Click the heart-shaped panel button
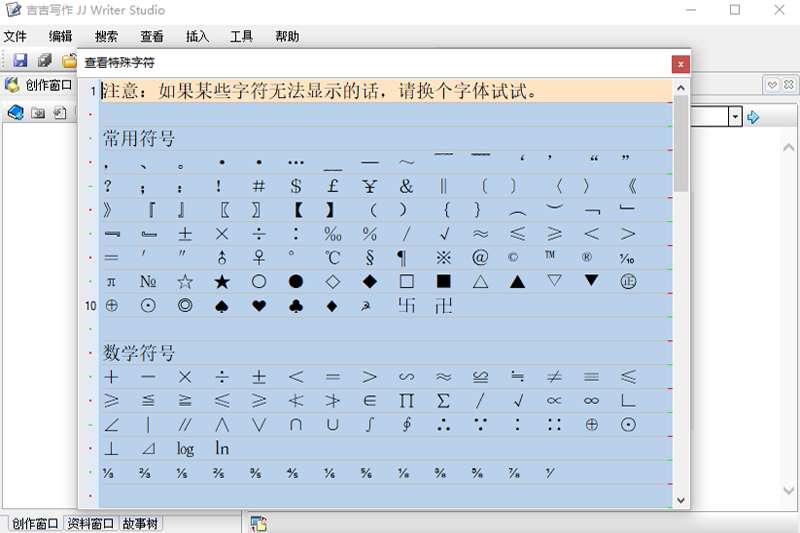 coord(772,86)
